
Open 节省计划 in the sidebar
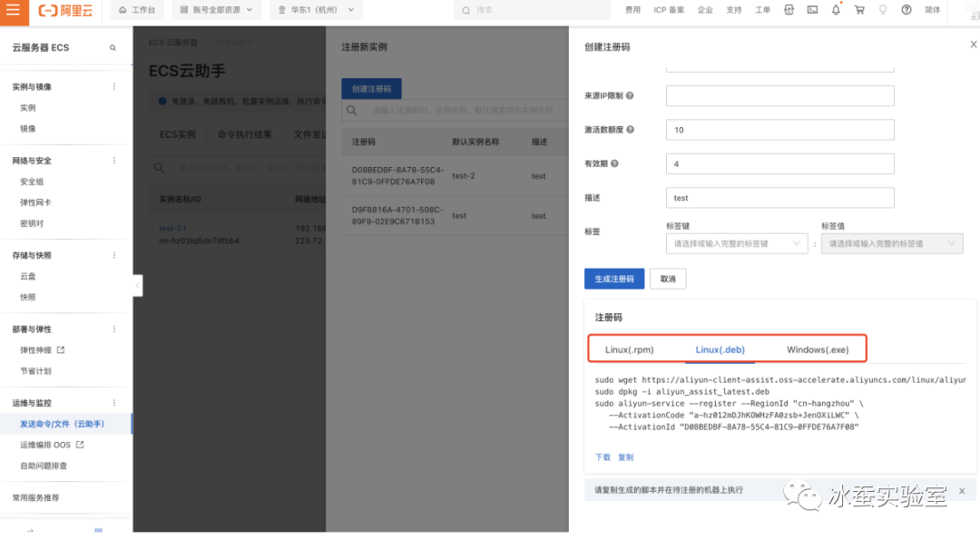pos(35,370)
